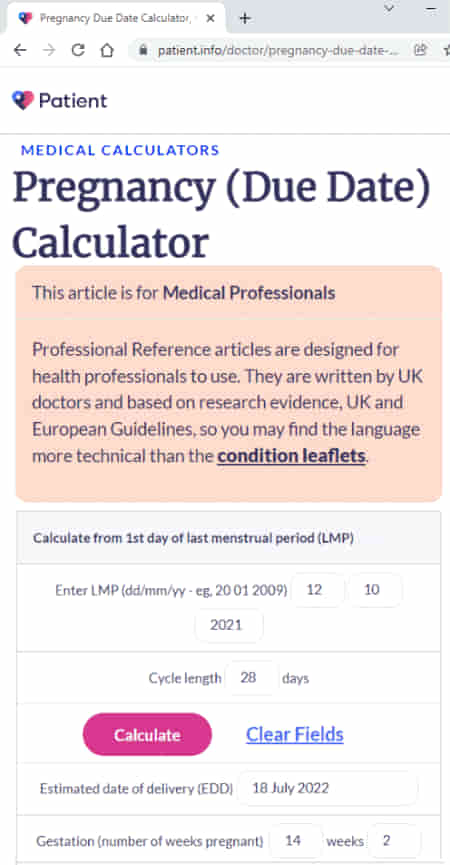Follow the condition leaflets link
This screenshot has width=450, height=865.
(291, 456)
